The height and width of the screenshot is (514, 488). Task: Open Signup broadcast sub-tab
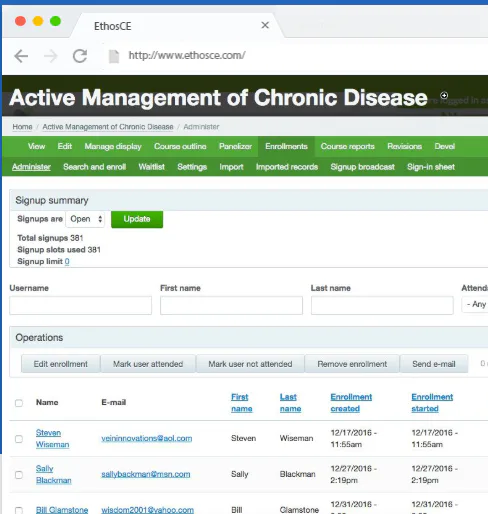point(363,167)
